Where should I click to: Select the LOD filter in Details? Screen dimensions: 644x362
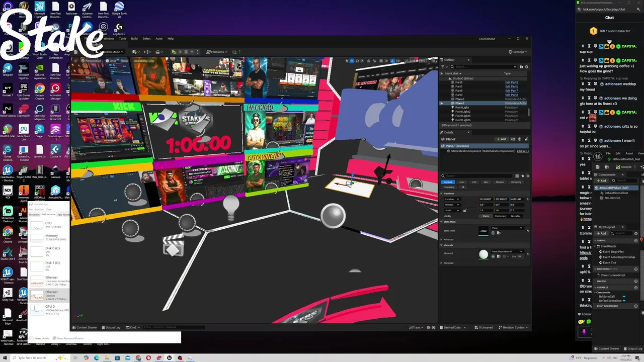click(x=474, y=182)
